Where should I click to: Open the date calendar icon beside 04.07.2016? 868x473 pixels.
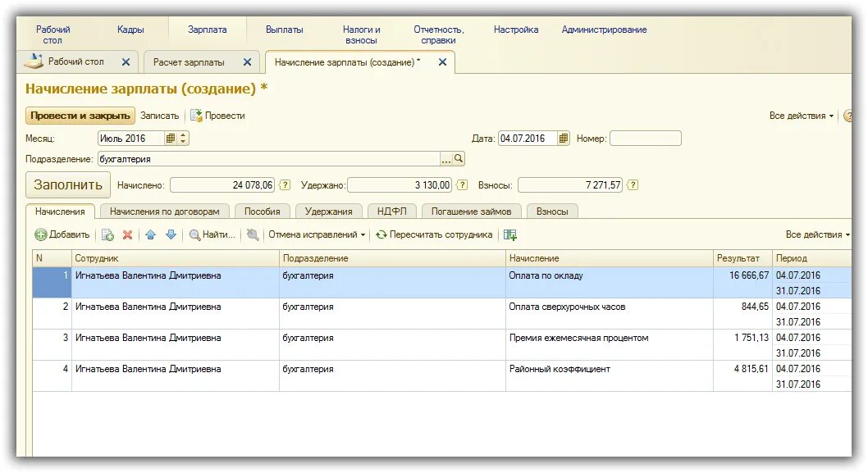click(563, 139)
